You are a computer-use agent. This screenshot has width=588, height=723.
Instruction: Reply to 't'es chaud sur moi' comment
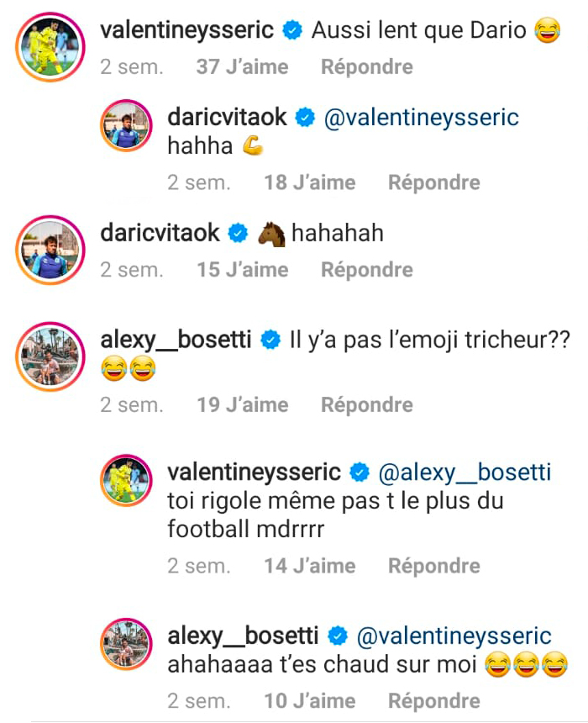[x=433, y=701]
